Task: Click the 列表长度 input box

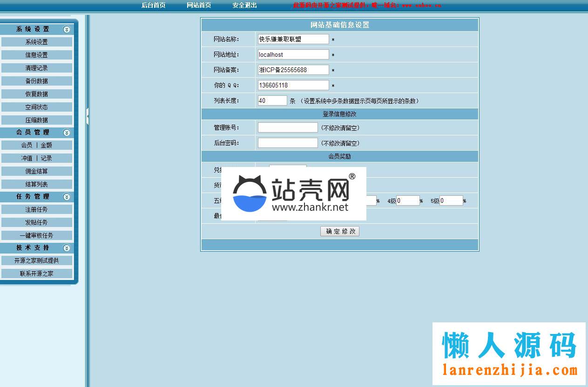Action: tap(272, 100)
